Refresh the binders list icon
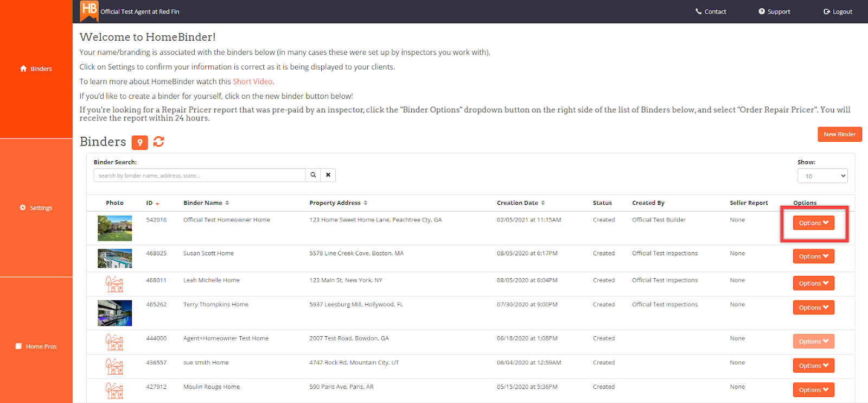868x403 pixels. pyautogui.click(x=158, y=142)
